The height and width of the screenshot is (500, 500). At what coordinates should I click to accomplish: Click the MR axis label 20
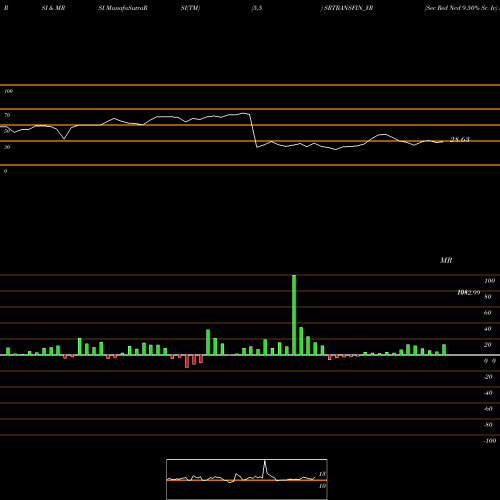[x=488, y=345]
